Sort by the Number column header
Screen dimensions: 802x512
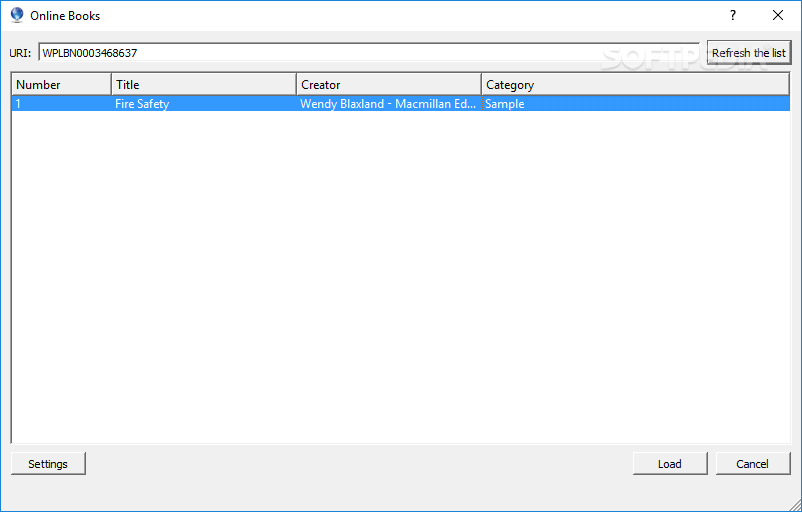pos(61,84)
